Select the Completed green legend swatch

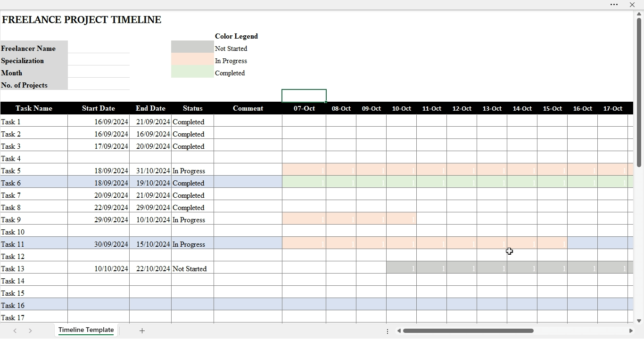click(192, 72)
